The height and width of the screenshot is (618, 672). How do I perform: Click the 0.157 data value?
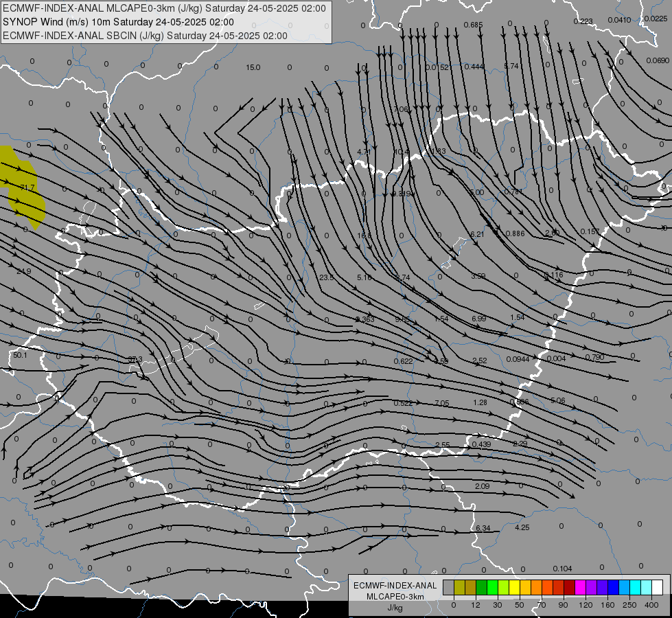pos(590,231)
